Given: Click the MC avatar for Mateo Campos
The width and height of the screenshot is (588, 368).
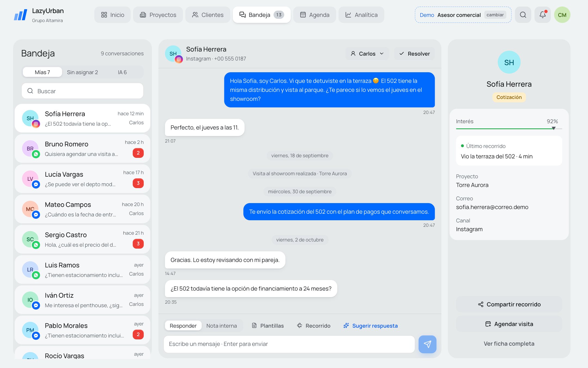Looking at the screenshot, I should tap(30, 209).
